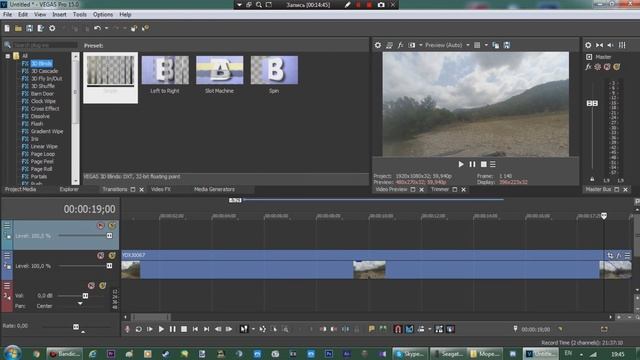640x360 pixels.
Task: Open Undo history dropdown arrow
Action: (x=107, y=29)
